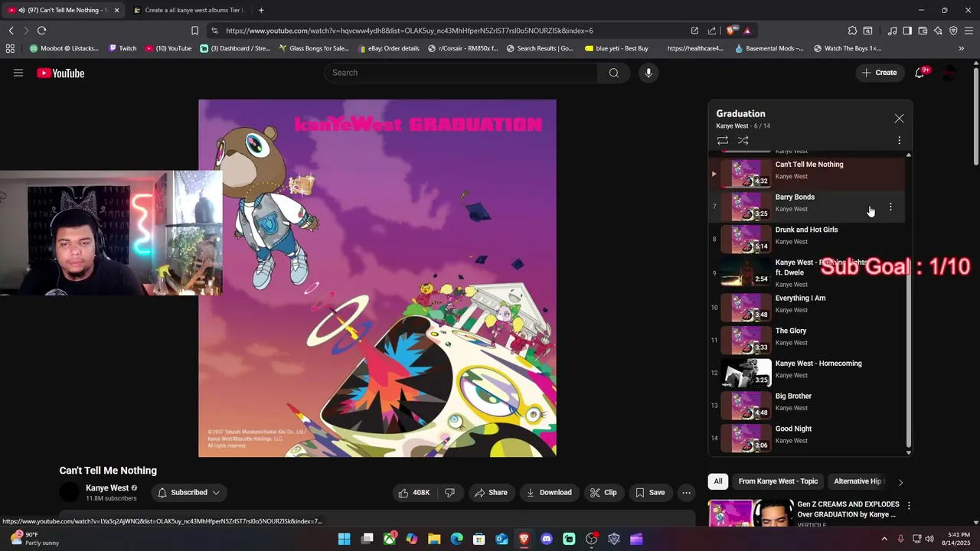Click the browser share icon in the address bar
This screenshot has width=980, height=551.
point(712,31)
